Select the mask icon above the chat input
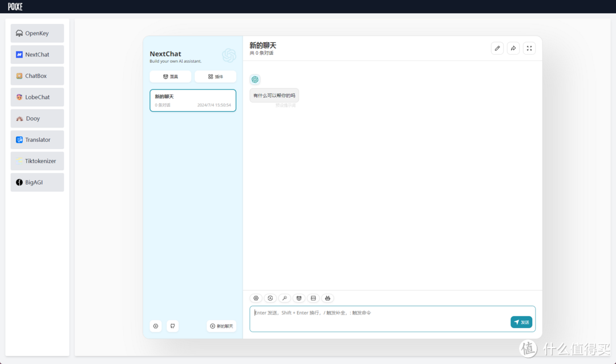The height and width of the screenshot is (364, 616). [299, 298]
